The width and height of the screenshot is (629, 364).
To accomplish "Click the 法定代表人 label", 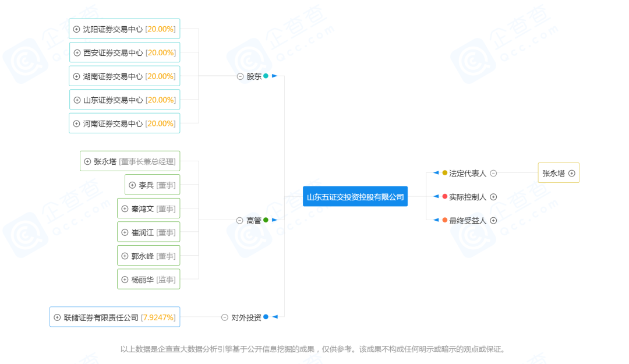I will pyautogui.click(x=468, y=174).
